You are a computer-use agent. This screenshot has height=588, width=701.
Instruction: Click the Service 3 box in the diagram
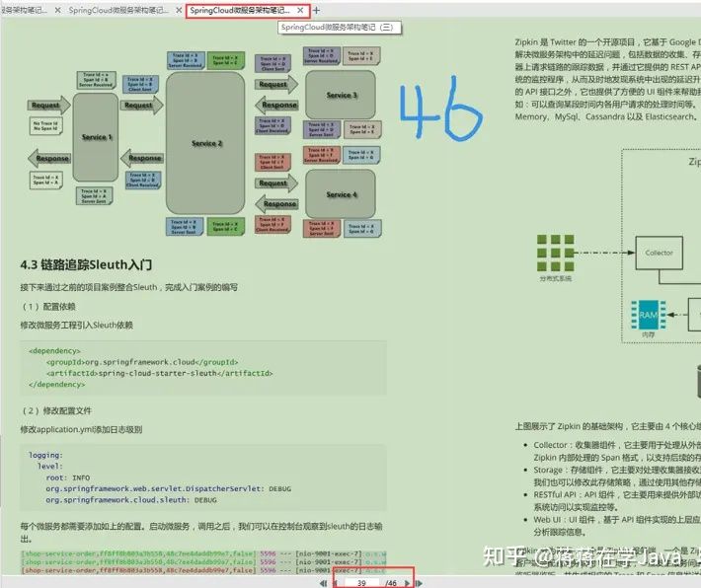341,95
